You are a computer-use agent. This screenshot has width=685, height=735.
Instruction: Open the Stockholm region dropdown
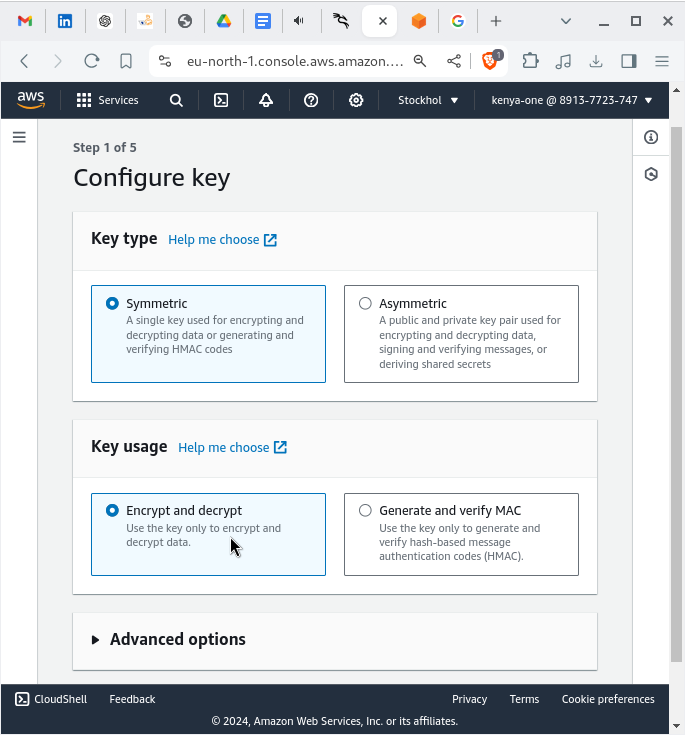pos(428,100)
